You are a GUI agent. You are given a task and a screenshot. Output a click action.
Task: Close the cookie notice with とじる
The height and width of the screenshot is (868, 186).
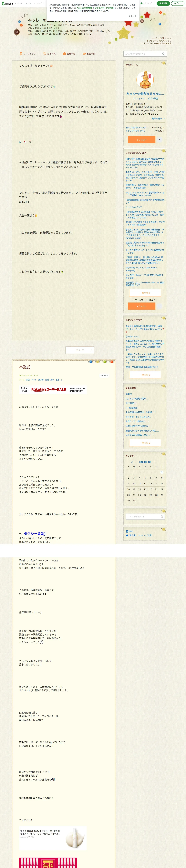(132, 16)
